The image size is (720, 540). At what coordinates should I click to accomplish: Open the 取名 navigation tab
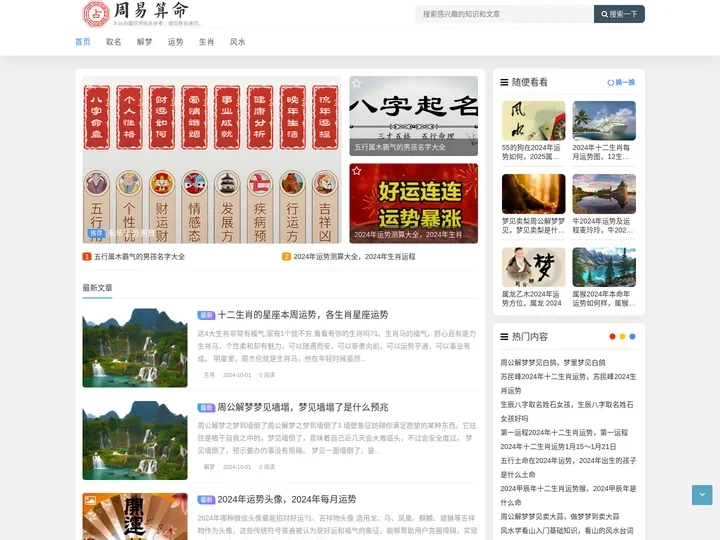click(x=113, y=42)
